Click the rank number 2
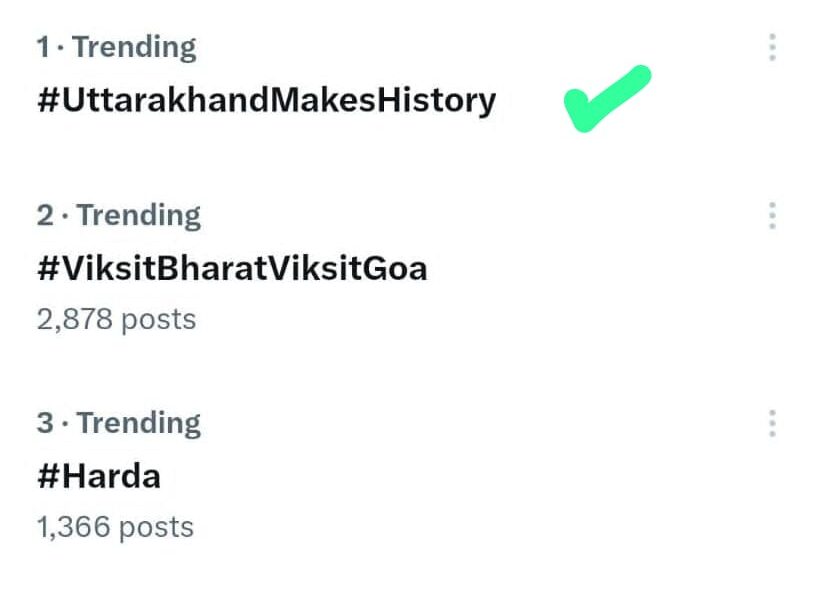Image resolution: width=818 pixels, height=600 pixels. 45,215
